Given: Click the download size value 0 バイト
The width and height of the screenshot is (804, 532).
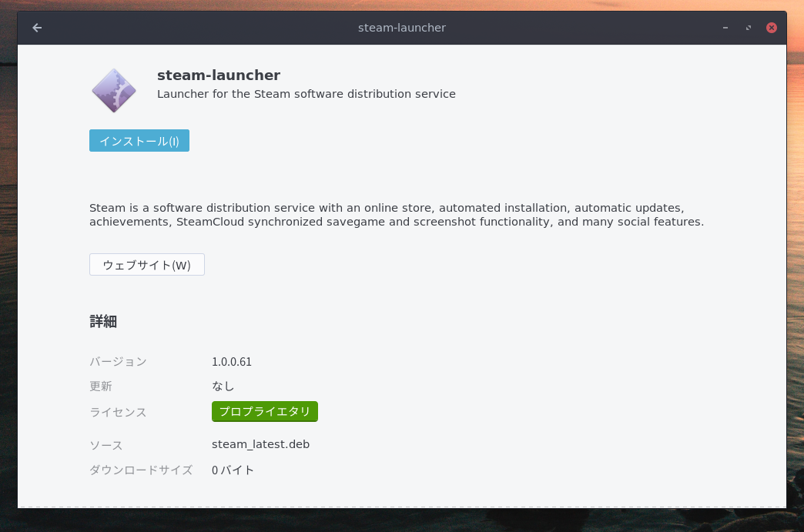Looking at the screenshot, I should click(x=233, y=470).
